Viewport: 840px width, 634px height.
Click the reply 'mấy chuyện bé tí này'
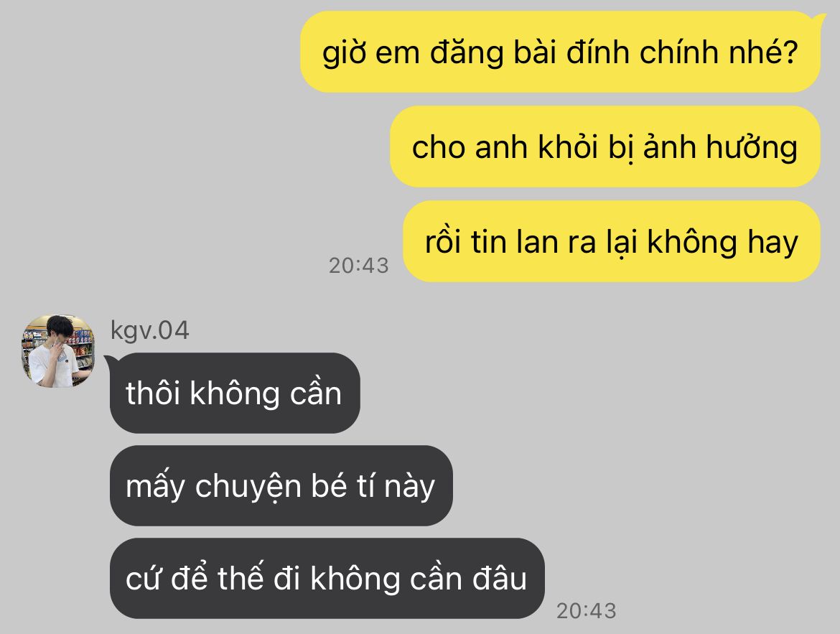coord(281,485)
